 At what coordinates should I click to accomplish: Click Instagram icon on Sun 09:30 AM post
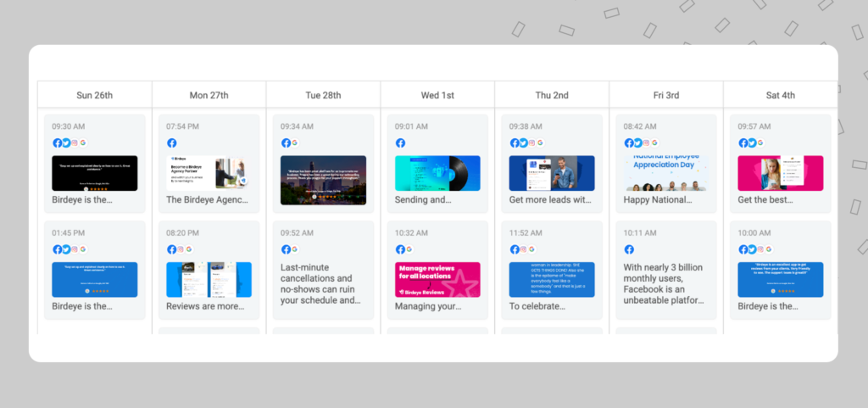click(x=75, y=143)
